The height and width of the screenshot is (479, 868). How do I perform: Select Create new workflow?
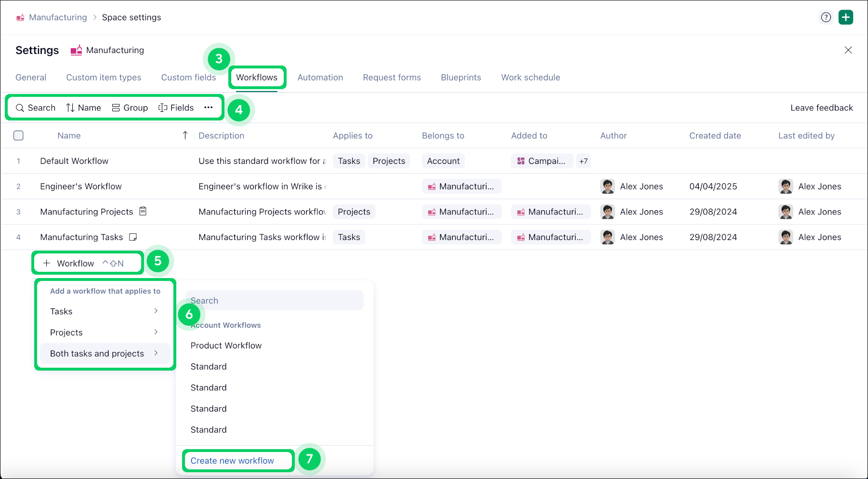tap(232, 460)
